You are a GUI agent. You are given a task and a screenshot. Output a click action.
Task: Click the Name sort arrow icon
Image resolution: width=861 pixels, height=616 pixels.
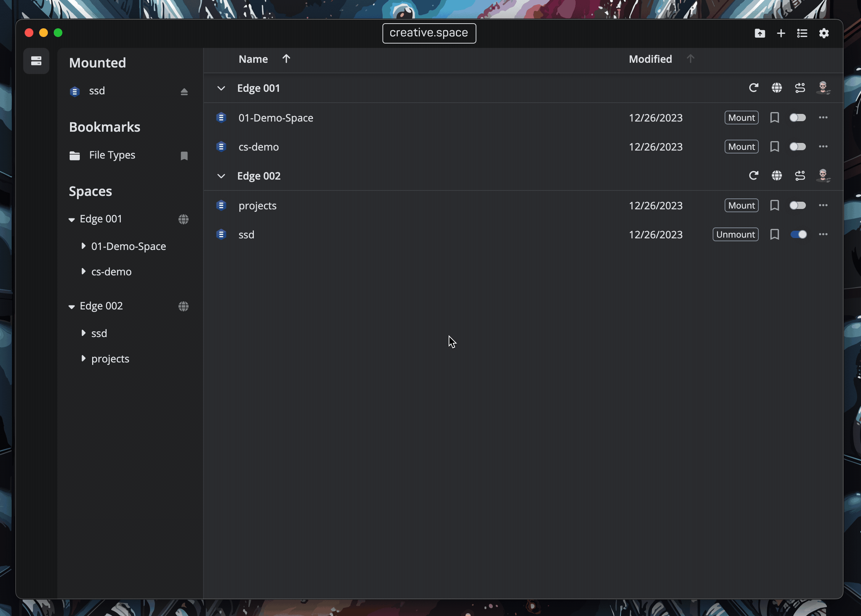(286, 59)
